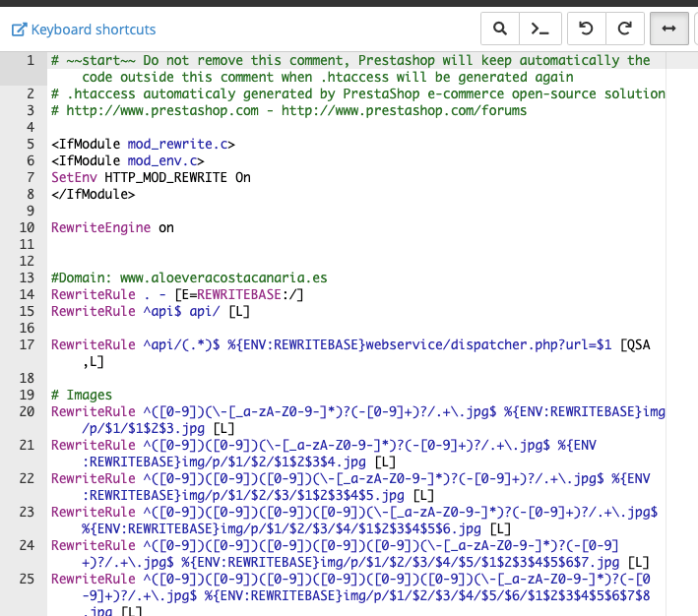Click 'webservice/dispatcher.php?url=$1' text
The height and width of the screenshot is (616, 698).
click(x=488, y=344)
